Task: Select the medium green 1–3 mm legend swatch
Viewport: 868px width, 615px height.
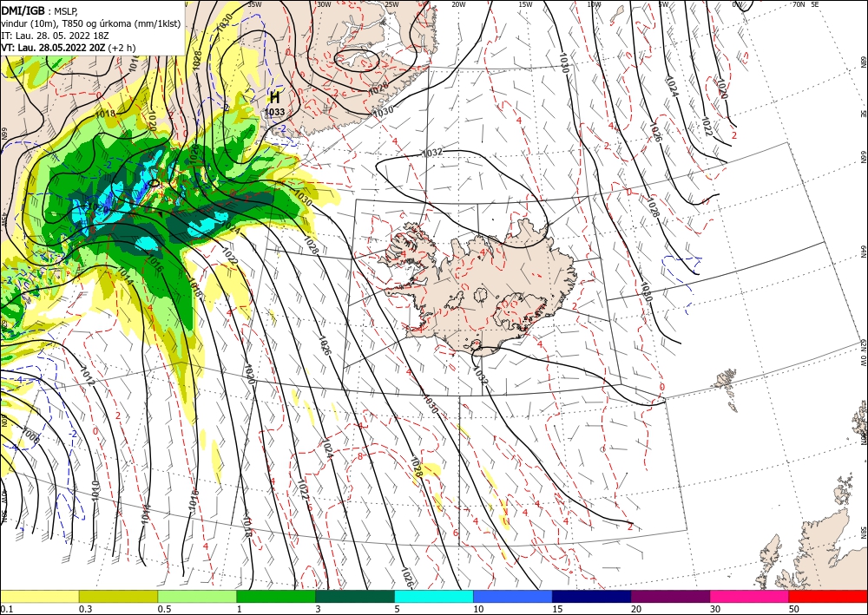Action: click(276, 596)
